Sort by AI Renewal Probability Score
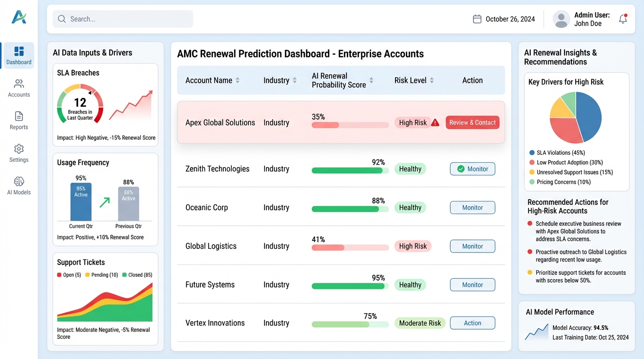The width and height of the screenshot is (644, 359). 371,80
